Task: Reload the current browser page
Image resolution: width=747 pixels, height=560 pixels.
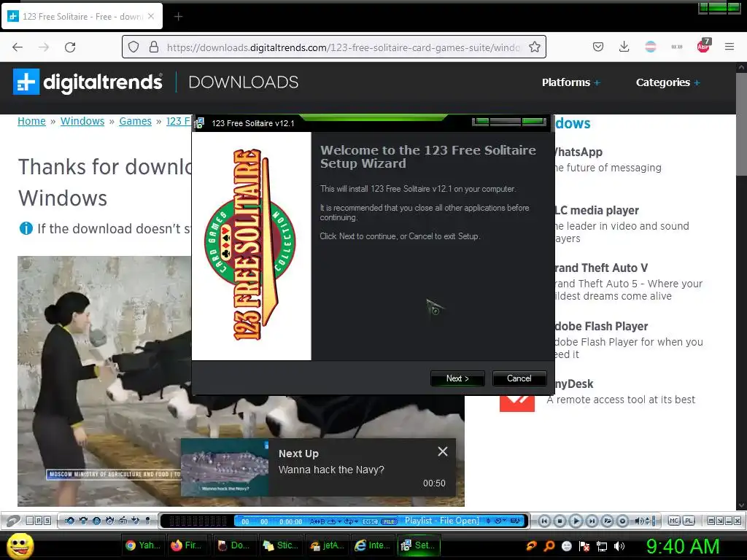Action: (70, 47)
